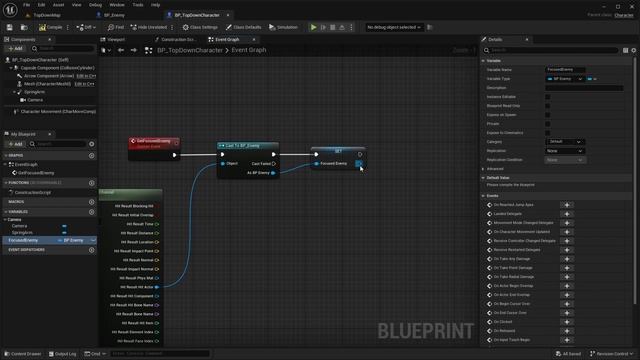Open the Replication dropdown
The image size is (640, 360).
tap(565, 151)
